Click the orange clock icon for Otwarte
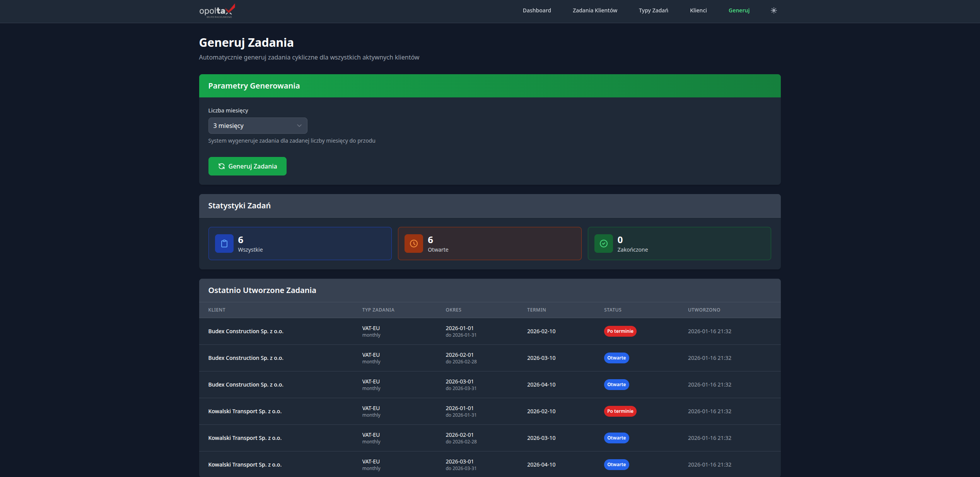Viewport: 980px width, 477px height. 413,244
